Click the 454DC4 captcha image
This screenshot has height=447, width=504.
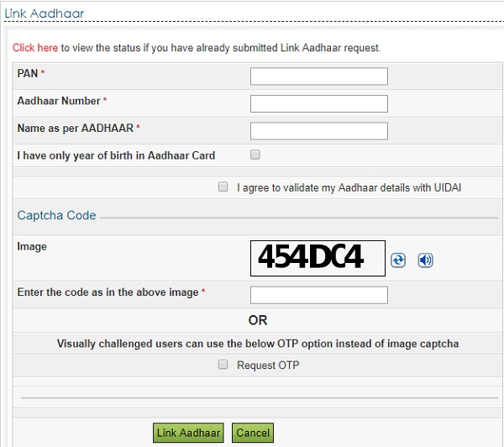click(318, 258)
